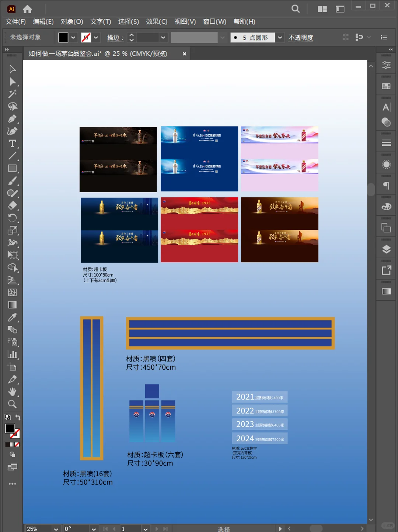Screen dimensions: 398x532
Task: Activate the Lasso tool
Action: [x=13, y=106]
